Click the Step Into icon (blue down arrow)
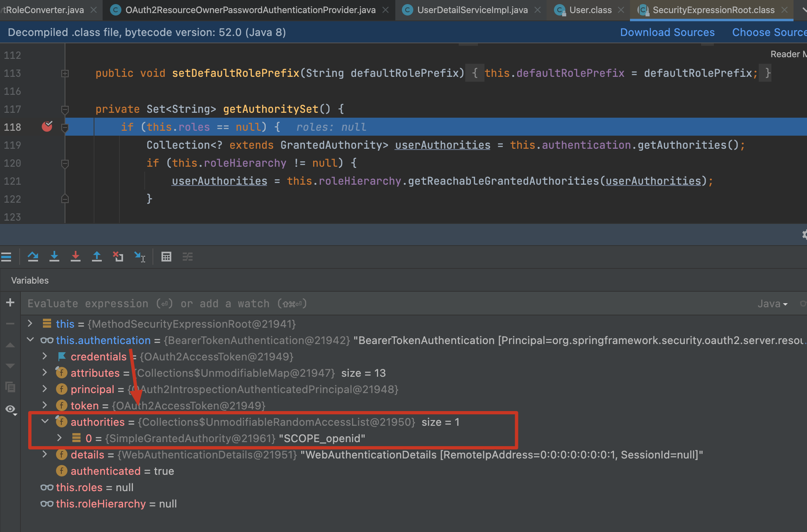The image size is (807, 532). click(54, 257)
